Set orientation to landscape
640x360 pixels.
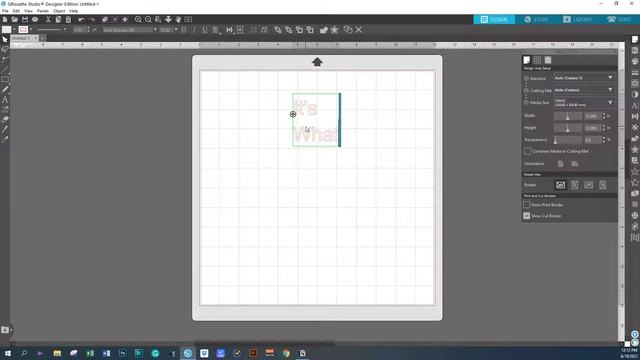pyautogui.click(x=575, y=164)
